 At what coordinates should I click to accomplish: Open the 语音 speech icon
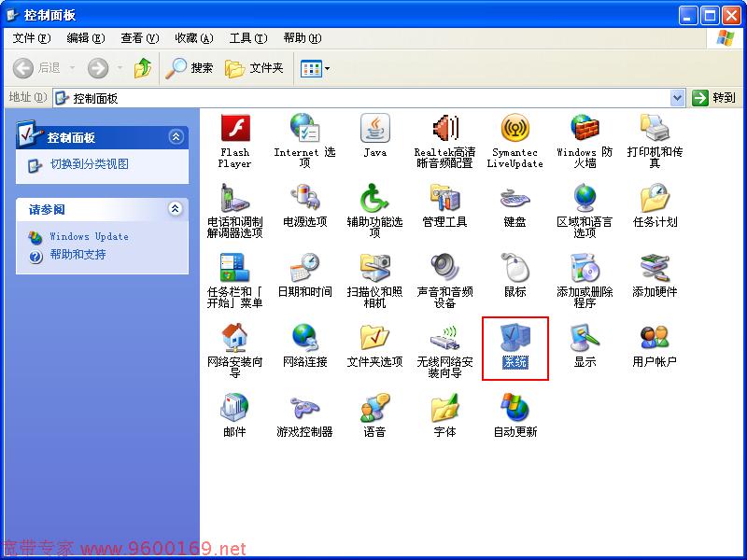coord(375,415)
